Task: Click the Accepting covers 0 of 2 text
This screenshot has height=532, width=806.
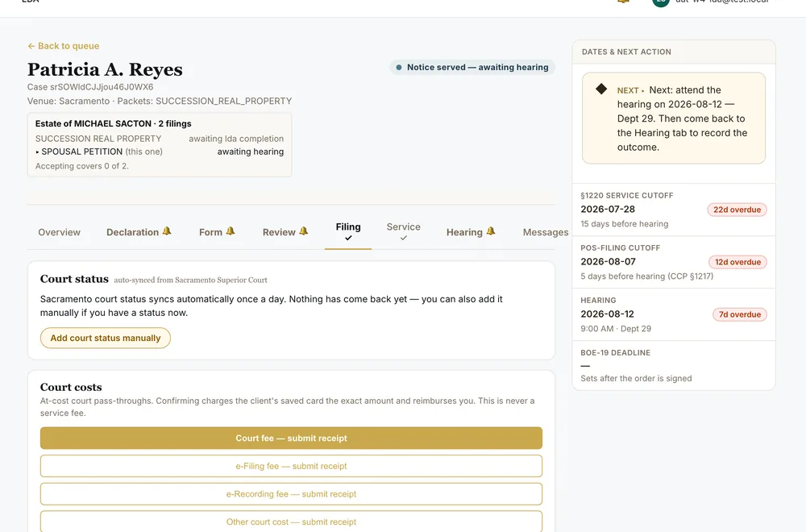Action: tap(82, 166)
